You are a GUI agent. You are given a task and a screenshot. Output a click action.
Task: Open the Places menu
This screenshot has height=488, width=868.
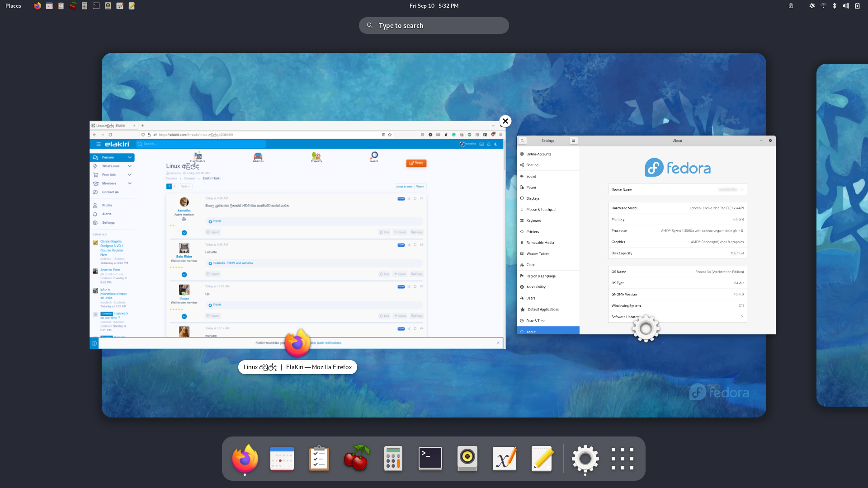tap(13, 6)
